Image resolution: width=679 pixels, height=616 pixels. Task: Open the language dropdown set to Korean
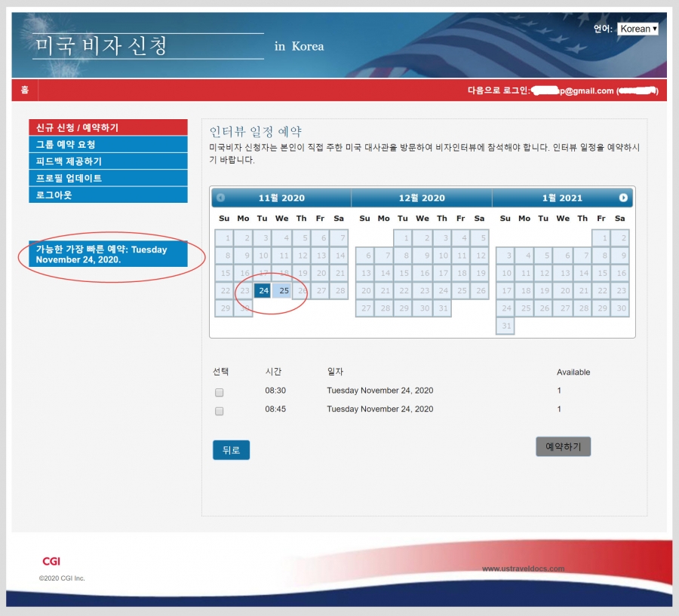coord(638,29)
